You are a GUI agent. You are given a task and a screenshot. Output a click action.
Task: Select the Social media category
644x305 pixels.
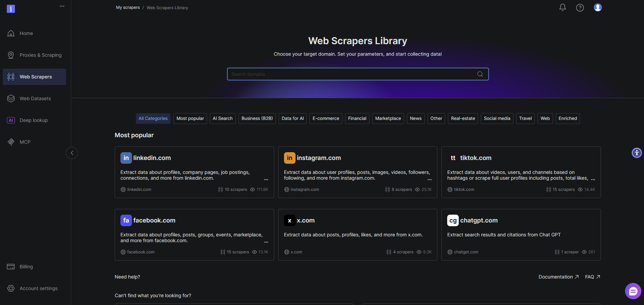point(497,119)
